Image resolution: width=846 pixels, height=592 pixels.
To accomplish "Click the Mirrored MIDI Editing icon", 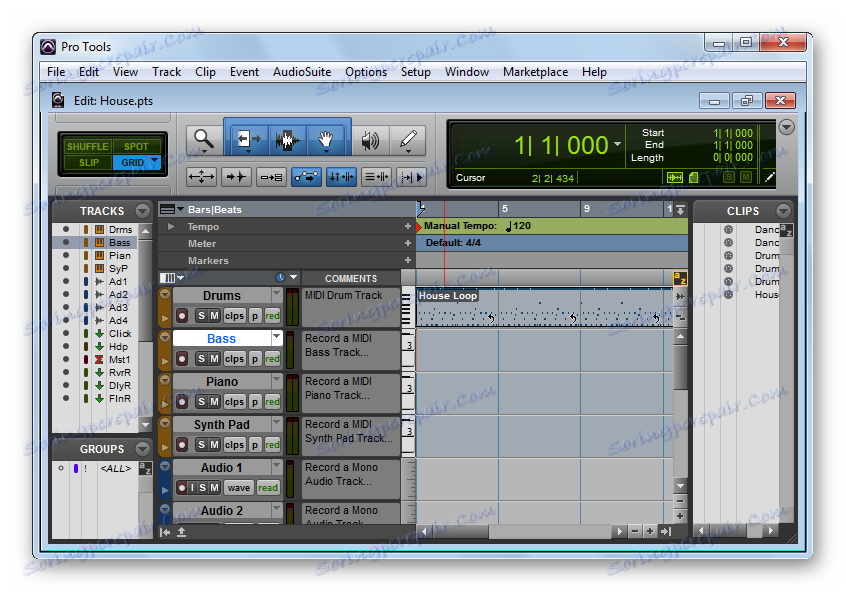I will coord(271,176).
